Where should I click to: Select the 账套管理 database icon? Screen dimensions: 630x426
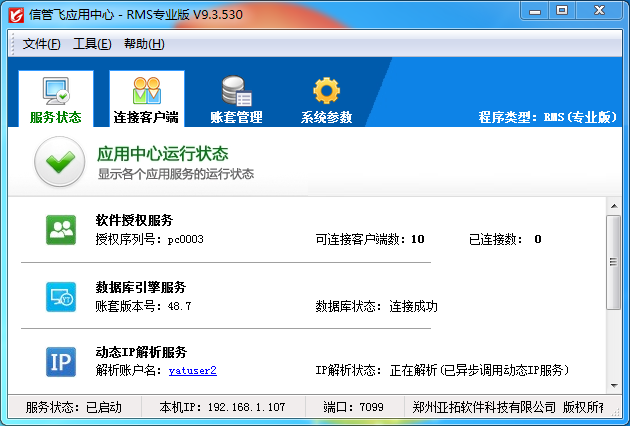(x=236, y=91)
